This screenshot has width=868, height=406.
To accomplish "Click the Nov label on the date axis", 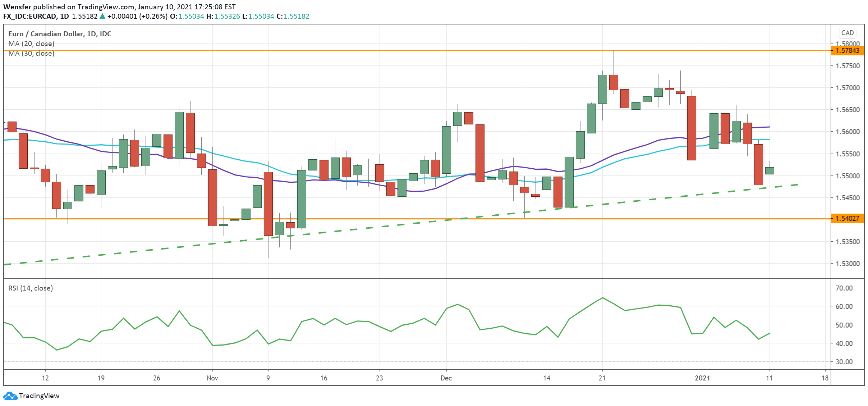I will click(212, 378).
